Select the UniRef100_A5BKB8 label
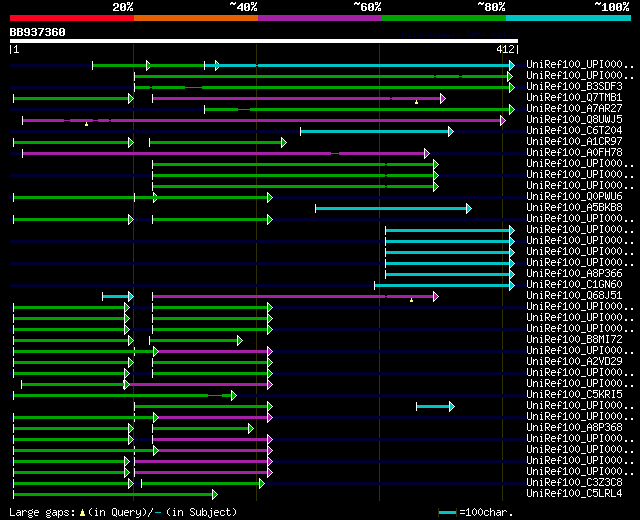 pos(574,208)
